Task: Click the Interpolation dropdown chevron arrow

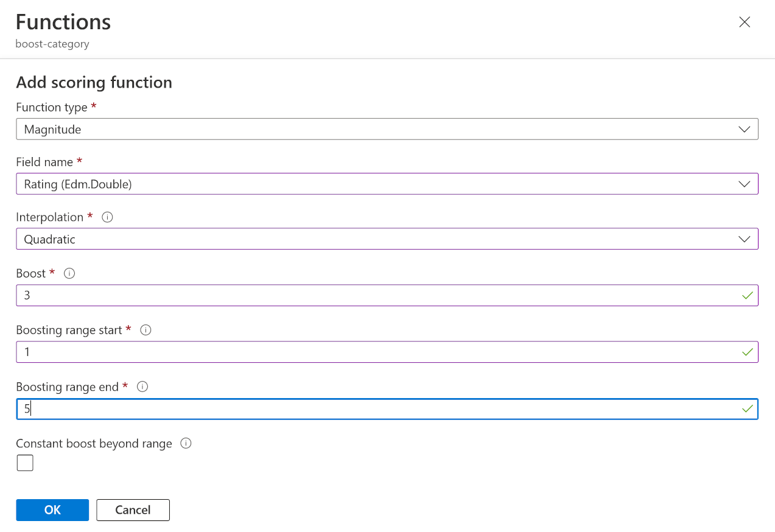Action: tap(744, 239)
